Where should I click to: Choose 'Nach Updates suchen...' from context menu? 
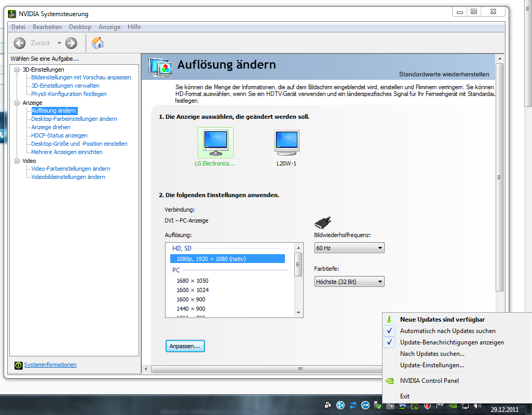click(x=432, y=354)
